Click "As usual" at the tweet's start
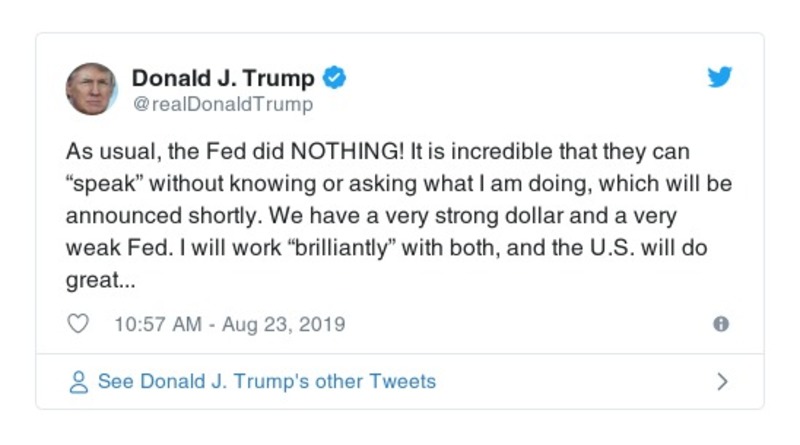The image size is (800, 445). click(x=107, y=151)
